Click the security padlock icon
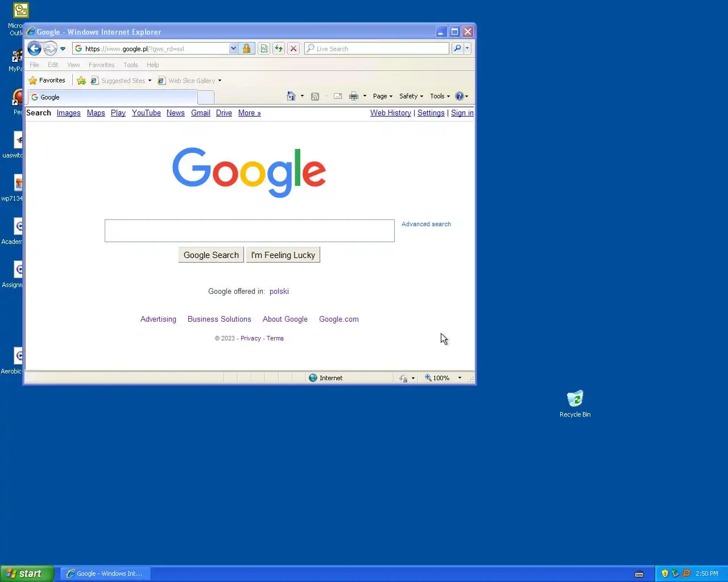The image size is (728, 582). [x=246, y=49]
